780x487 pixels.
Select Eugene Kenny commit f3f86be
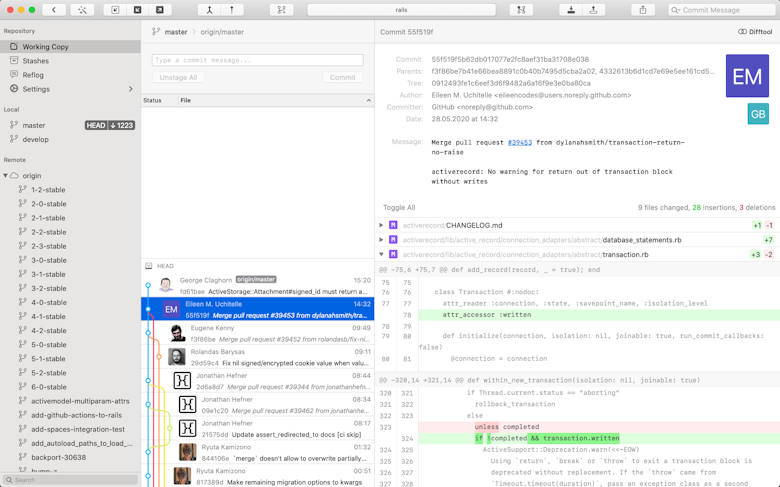click(258, 333)
